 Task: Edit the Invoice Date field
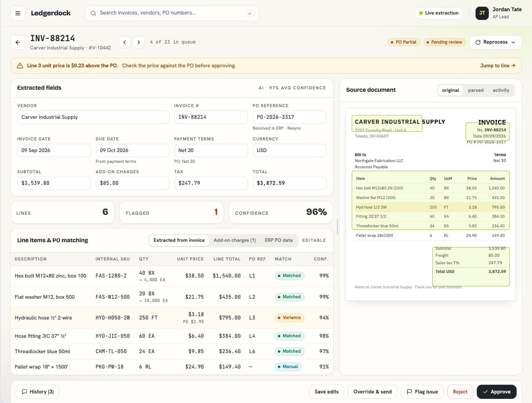point(54,150)
